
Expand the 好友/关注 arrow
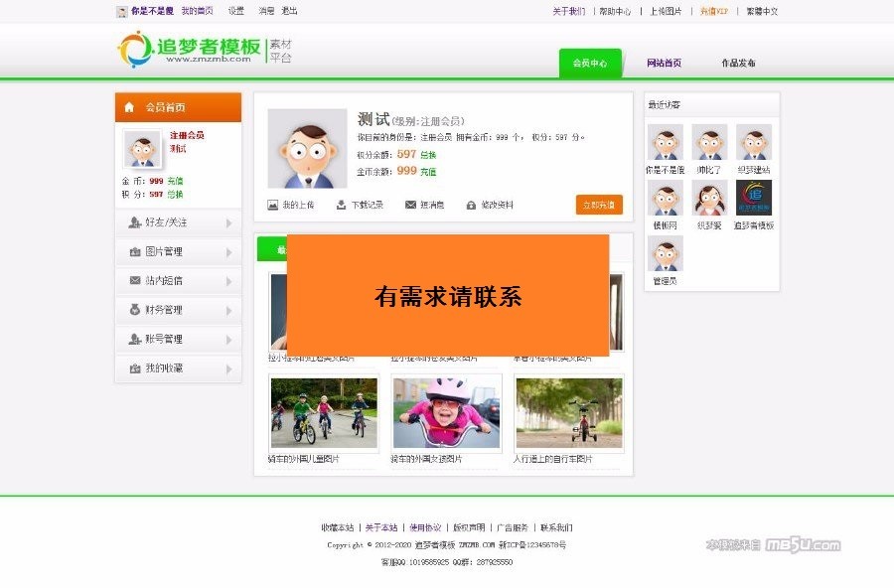click(229, 223)
